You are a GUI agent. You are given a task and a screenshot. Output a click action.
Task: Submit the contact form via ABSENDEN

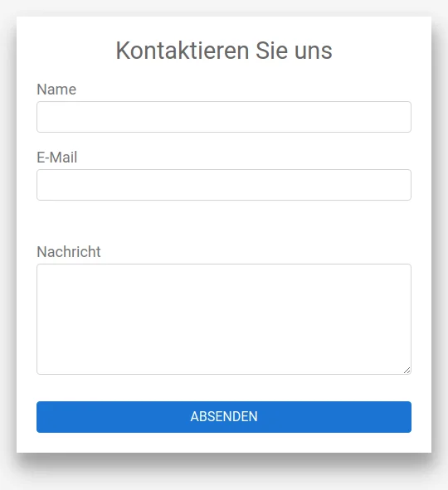click(x=224, y=417)
